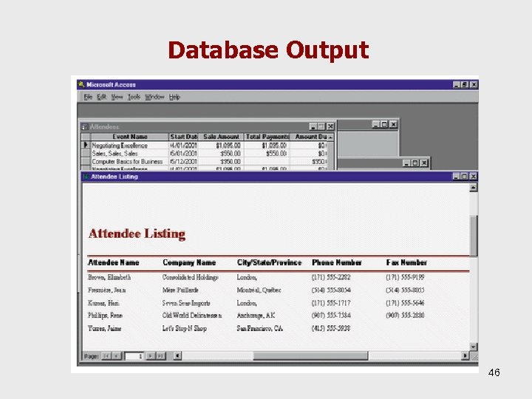The height and width of the screenshot is (399, 532).
Task: Click the Seven Seas Imports company entry
Action: coord(186,303)
